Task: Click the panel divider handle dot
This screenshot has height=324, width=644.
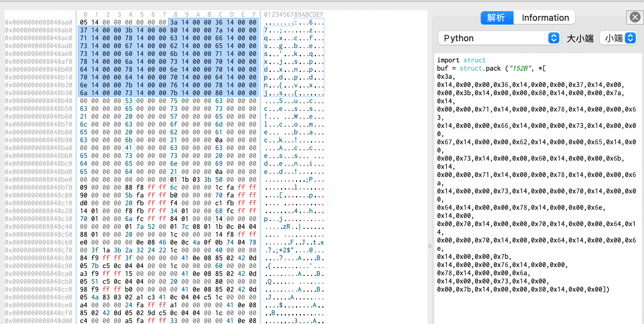Action: point(430,246)
